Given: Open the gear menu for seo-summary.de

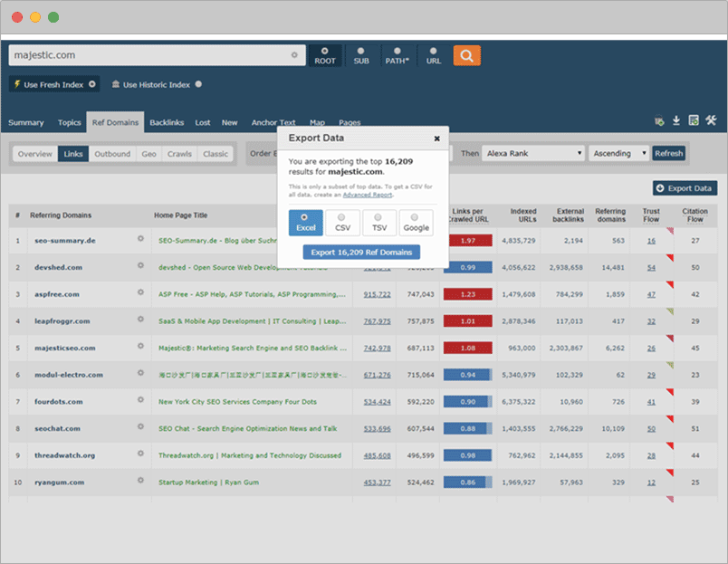Looking at the screenshot, I should (x=140, y=239).
